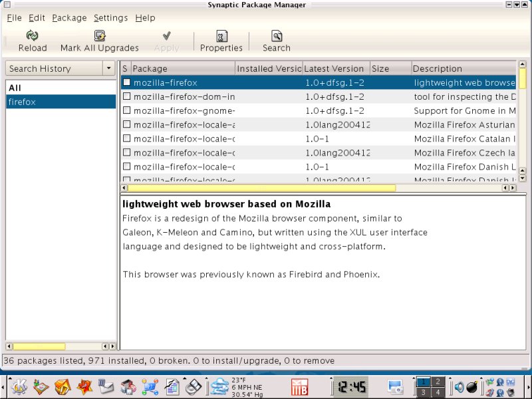The image size is (532, 399).
Task: Click the Reload toolbar icon
Action: pos(32,36)
